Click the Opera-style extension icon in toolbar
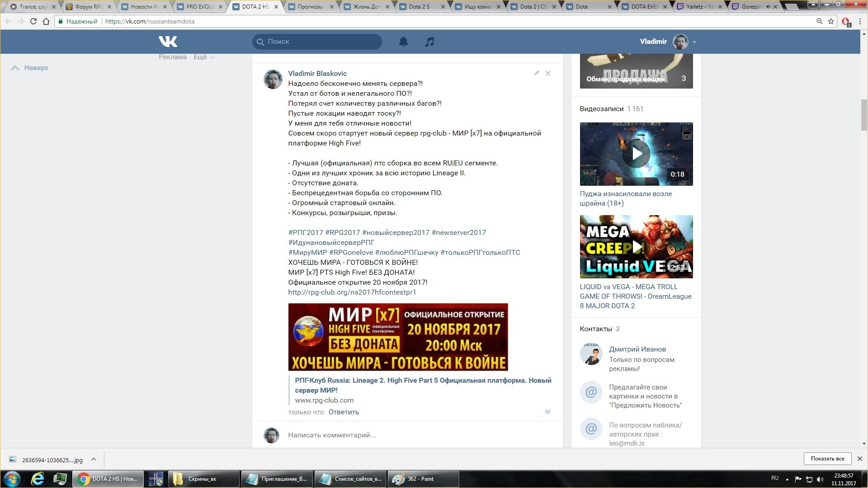The height and width of the screenshot is (488, 868). 846,22
